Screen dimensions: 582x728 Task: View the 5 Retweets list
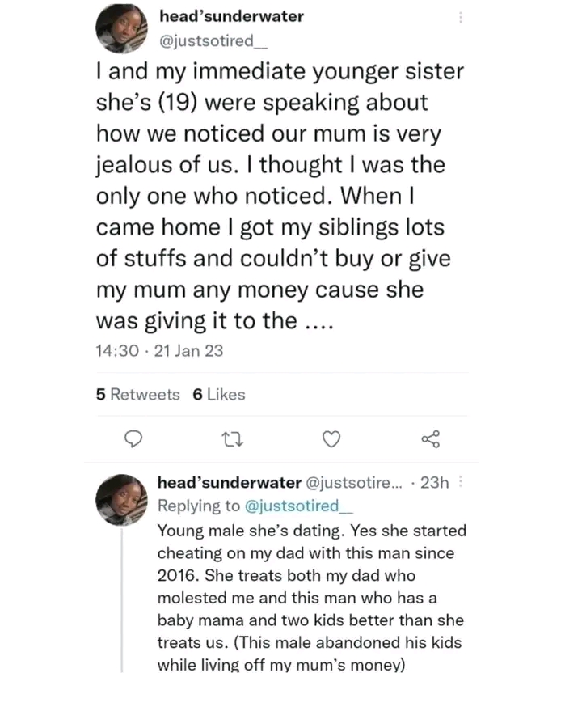137,395
